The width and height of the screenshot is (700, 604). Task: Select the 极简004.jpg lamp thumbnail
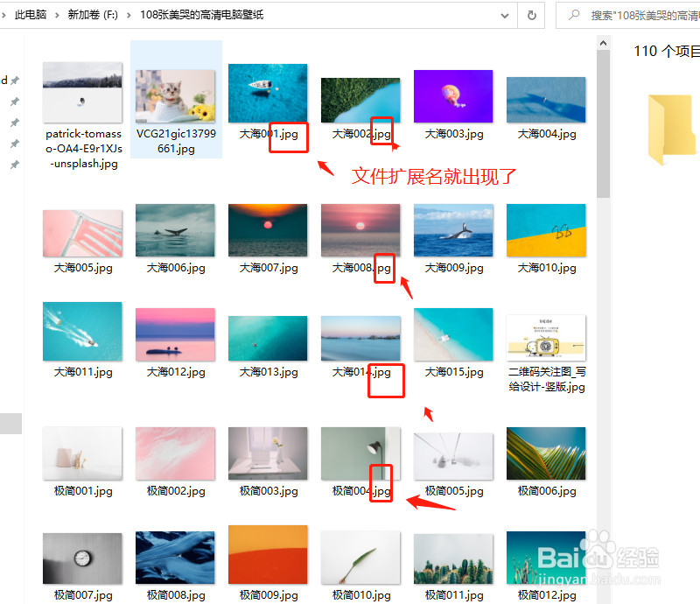click(360, 453)
